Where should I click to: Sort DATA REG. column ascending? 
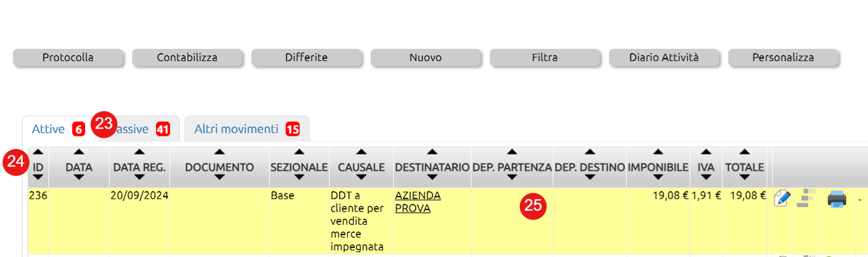click(x=139, y=152)
